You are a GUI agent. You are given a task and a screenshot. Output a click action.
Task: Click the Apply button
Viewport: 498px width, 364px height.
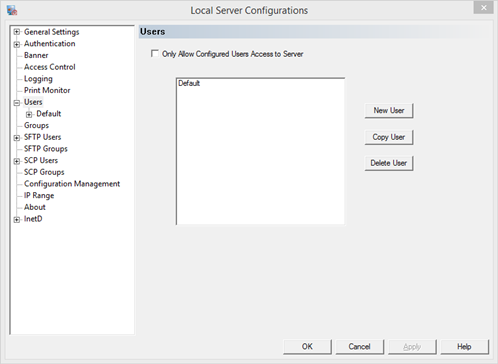[x=412, y=347]
